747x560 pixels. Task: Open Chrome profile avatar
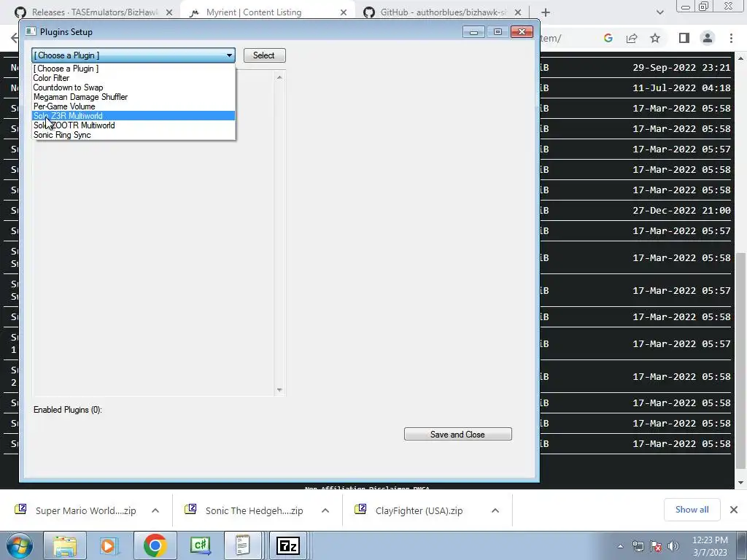click(x=708, y=38)
